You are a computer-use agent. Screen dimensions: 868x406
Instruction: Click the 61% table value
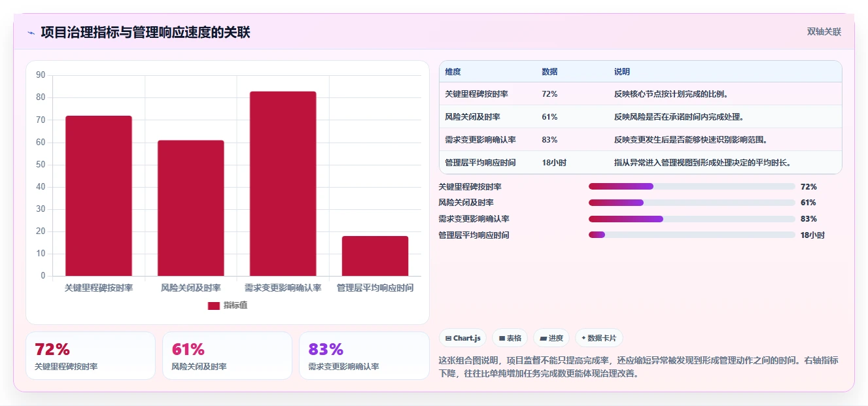click(x=549, y=117)
